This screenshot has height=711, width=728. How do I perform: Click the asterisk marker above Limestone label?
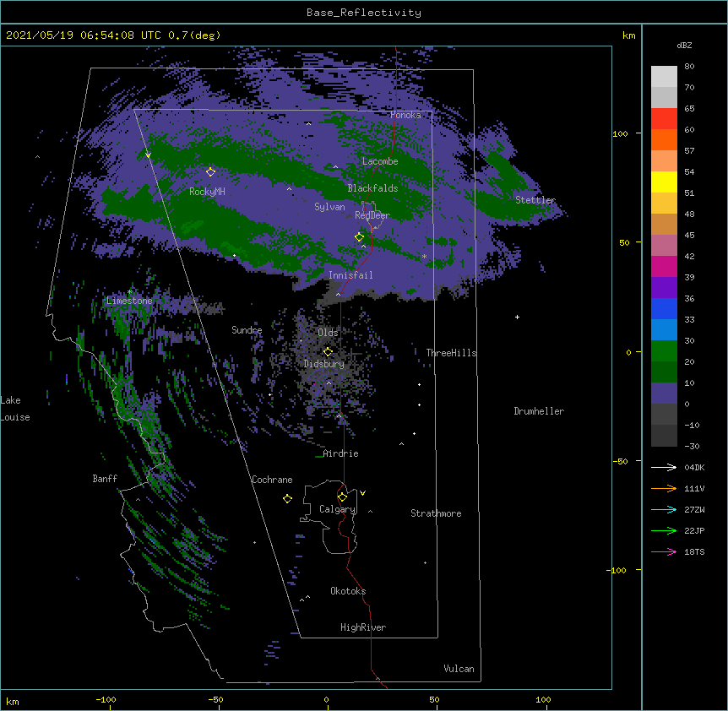tap(130, 292)
